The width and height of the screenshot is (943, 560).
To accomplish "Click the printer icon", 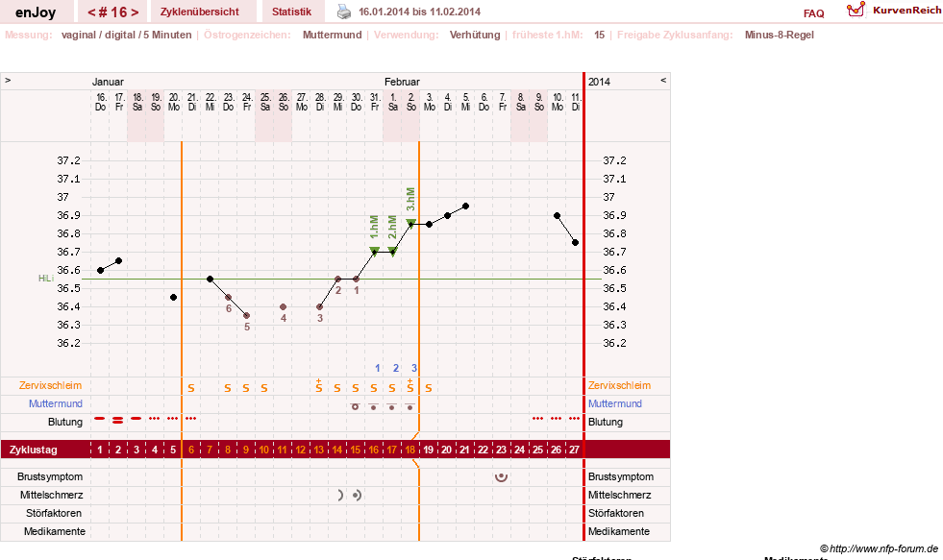I will [343, 12].
